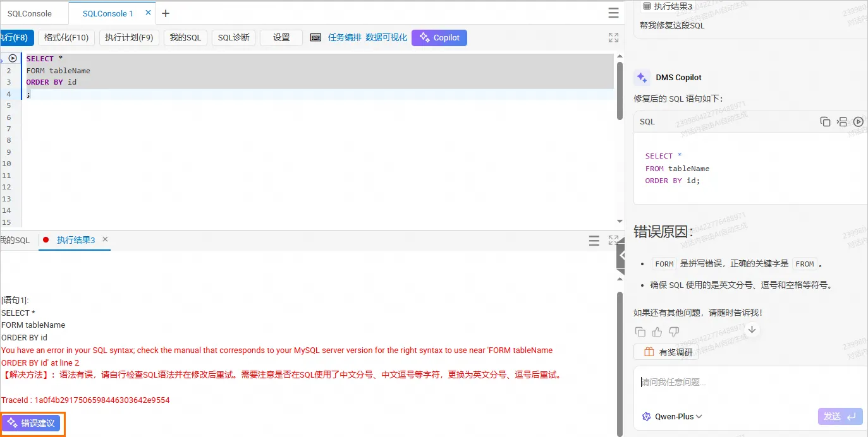This screenshot has height=437, width=868.
Task: Click 帮我修复这段SQL user message
Action: point(671,26)
